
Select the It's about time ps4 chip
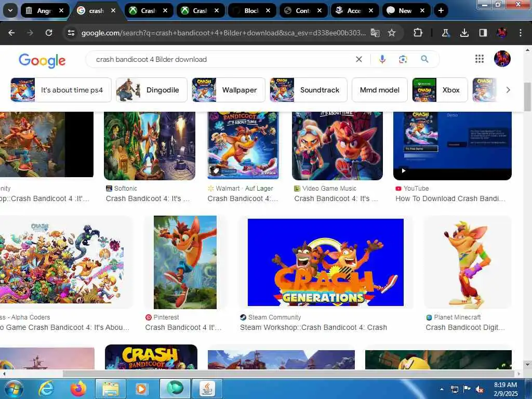coord(61,90)
